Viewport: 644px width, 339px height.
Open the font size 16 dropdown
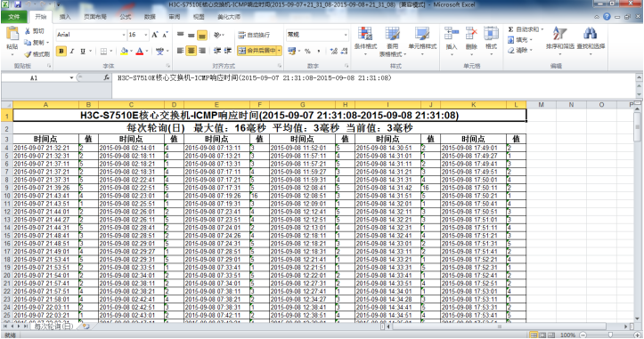pos(146,35)
